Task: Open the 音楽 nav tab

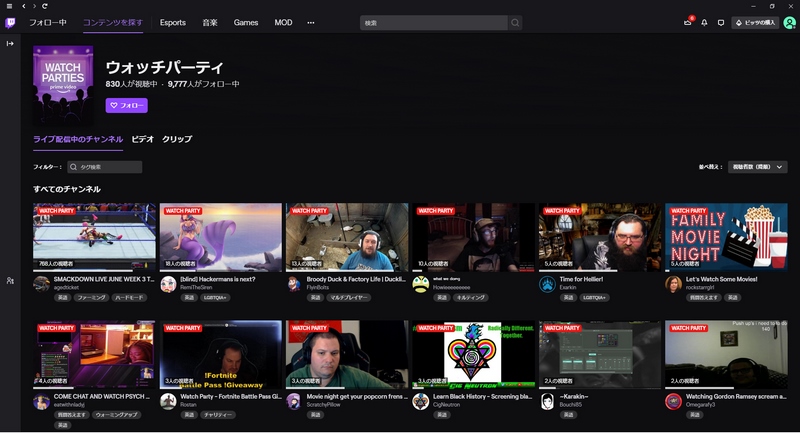Action: pos(210,23)
